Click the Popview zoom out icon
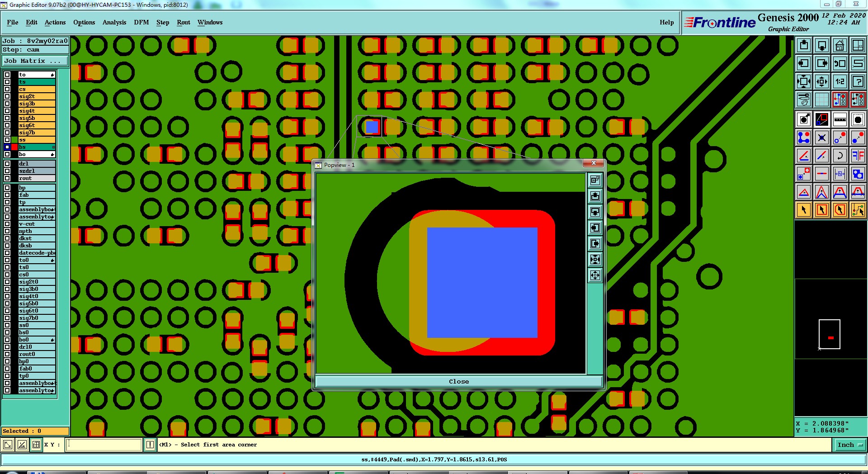Viewport: 868px width, 474px height. point(595,275)
